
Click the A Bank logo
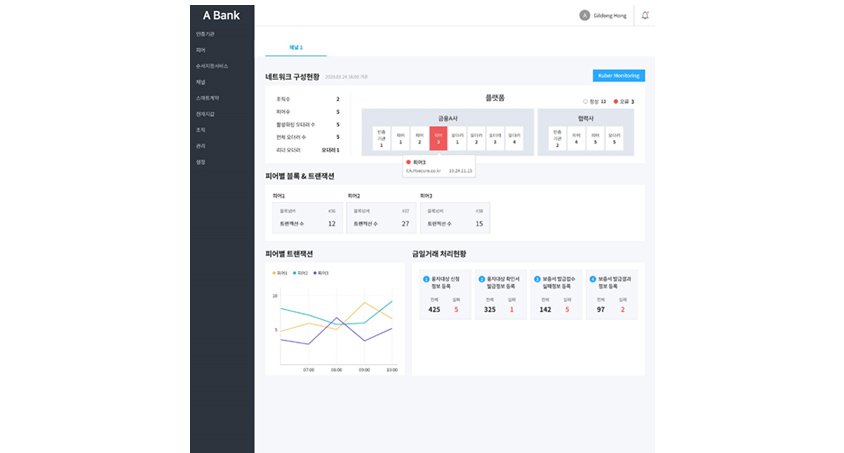tap(221, 15)
